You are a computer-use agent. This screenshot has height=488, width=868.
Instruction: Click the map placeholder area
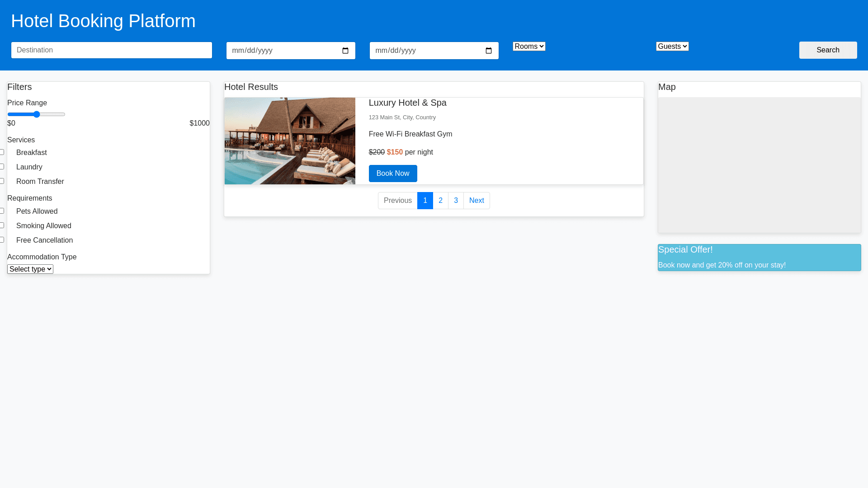pos(759,165)
